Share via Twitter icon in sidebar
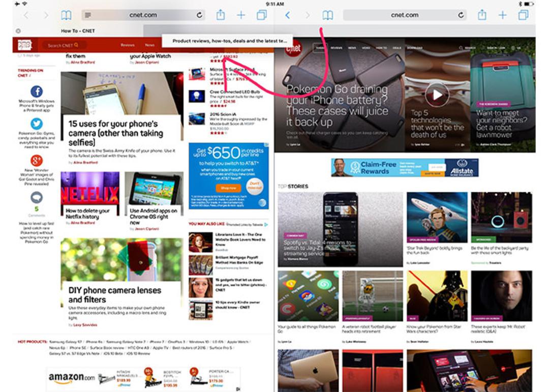The width and height of the screenshot is (549, 392). 37,124
